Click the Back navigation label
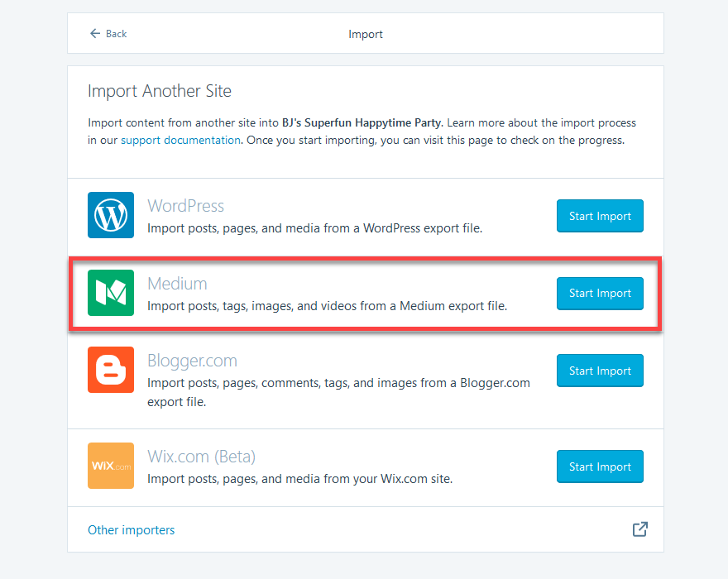This screenshot has height=579, width=728. 113,34
